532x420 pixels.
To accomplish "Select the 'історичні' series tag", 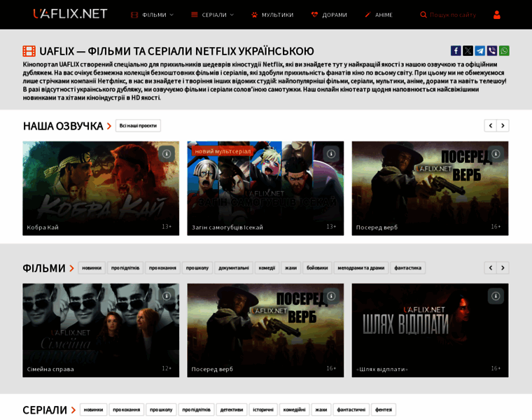I will click(x=263, y=409).
